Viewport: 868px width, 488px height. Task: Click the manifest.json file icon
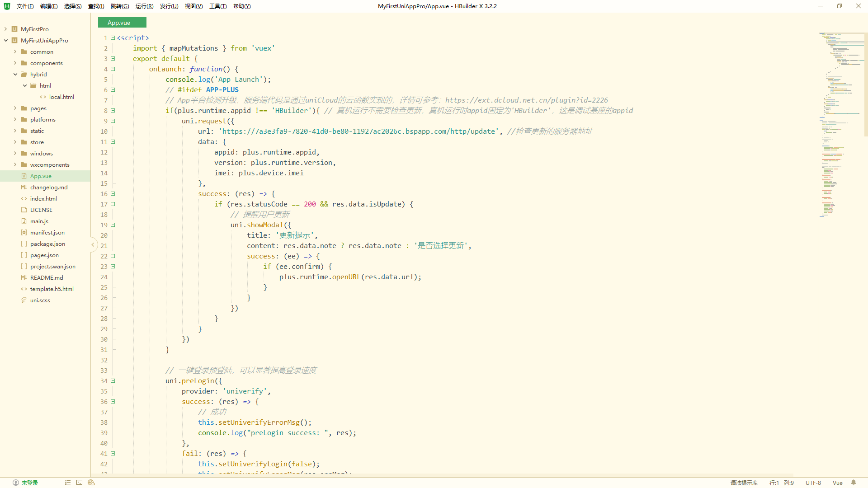click(24, 232)
